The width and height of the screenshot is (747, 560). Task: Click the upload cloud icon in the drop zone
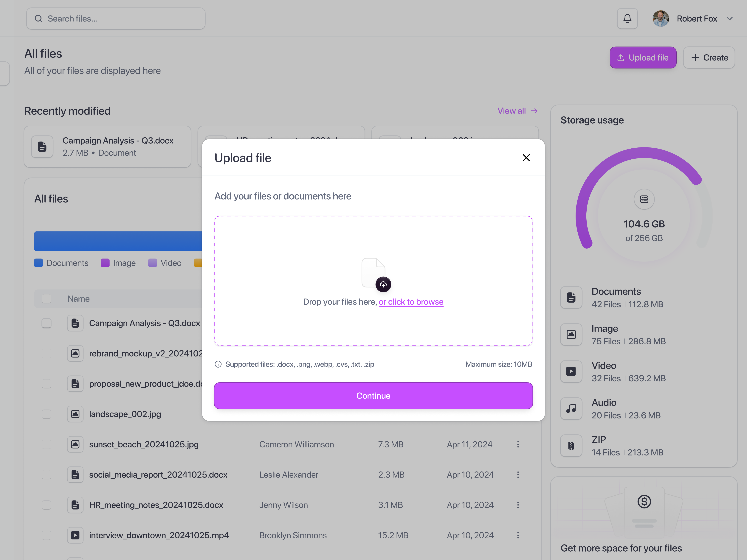pos(383,284)
